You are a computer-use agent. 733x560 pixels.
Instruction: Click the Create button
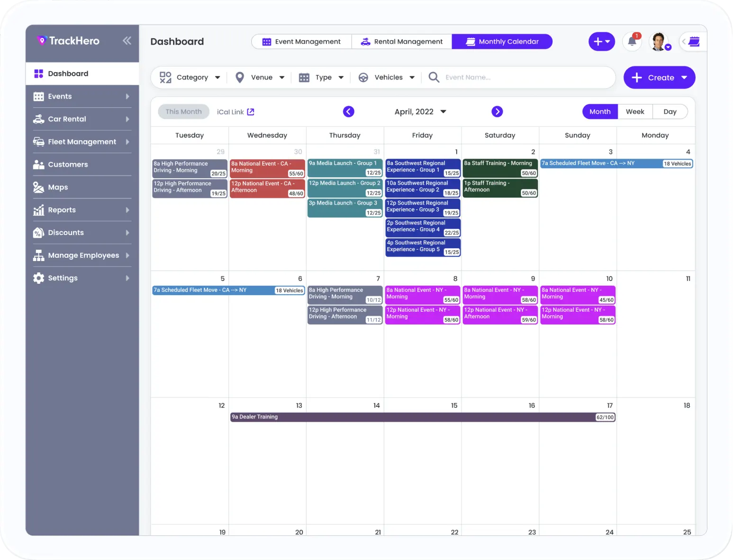tap(660, 78)
